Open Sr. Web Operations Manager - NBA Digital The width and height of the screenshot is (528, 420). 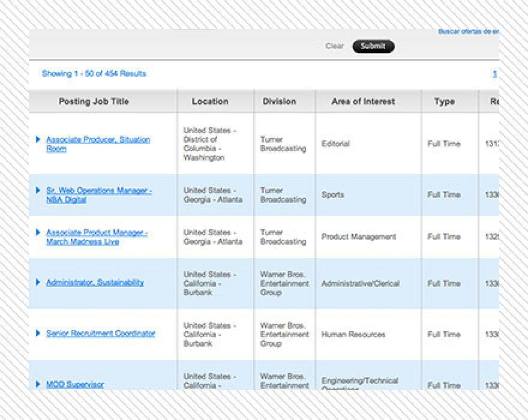pos(99,195)
